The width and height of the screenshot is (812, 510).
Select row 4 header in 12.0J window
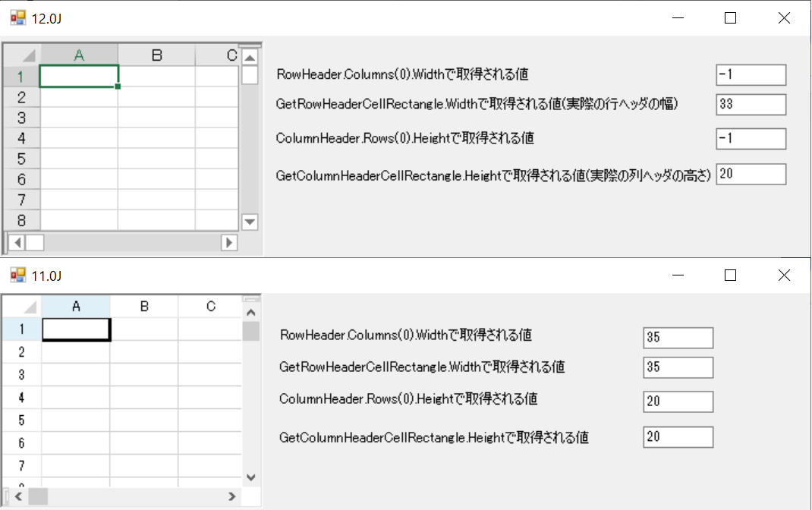coord(22,138)
